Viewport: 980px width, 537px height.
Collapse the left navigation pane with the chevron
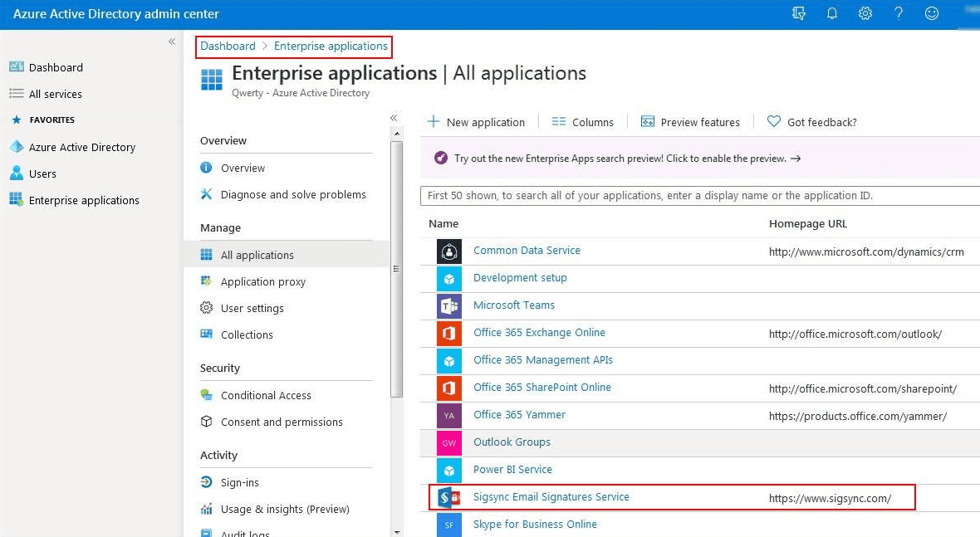tap(172, 41)
